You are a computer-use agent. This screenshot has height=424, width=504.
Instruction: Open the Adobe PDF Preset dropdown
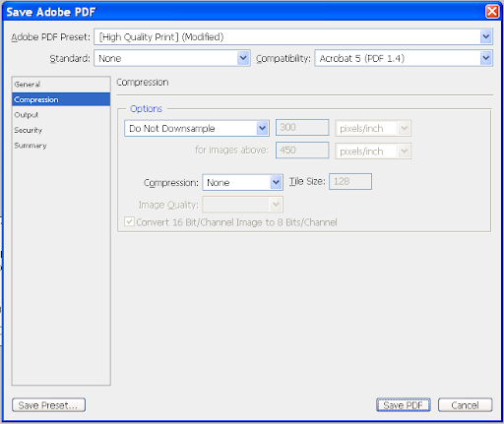coord(293,36)
